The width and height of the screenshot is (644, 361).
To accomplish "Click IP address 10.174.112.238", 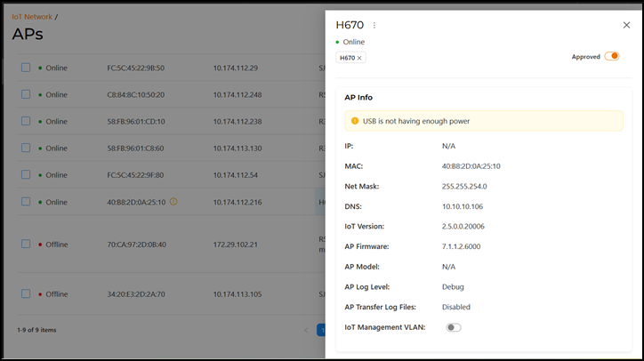I will (237, 122).
